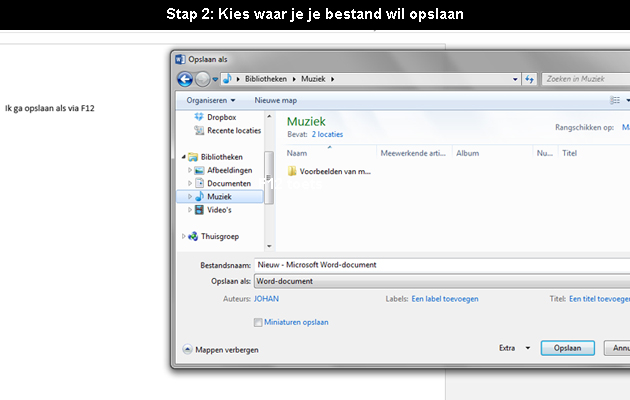The height and width of the screenshot is (400, 630).
Task: Change view using the view icon
Action: click(614, 100)
